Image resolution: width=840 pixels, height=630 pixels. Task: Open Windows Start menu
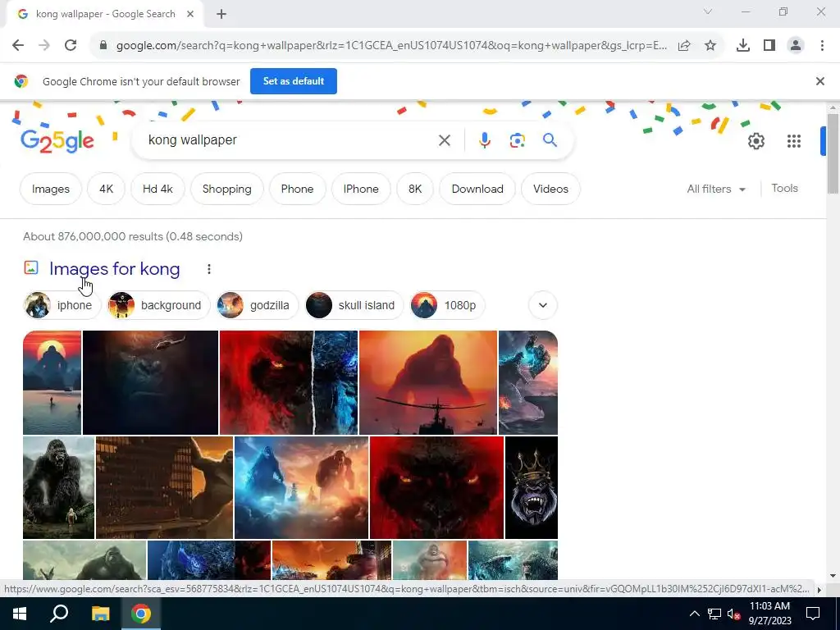(20, 614)
